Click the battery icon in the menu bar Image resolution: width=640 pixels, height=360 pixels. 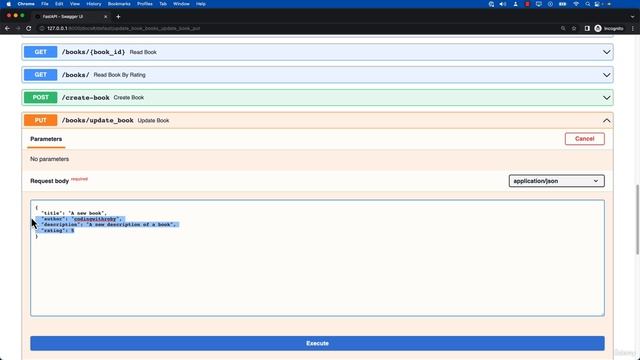562,4
